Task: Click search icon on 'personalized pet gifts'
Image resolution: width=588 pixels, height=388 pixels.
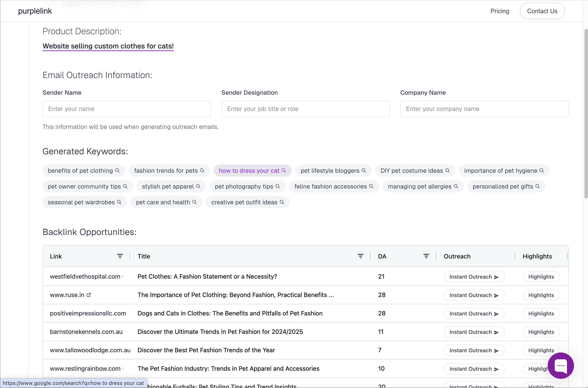Action: (538, 186)
